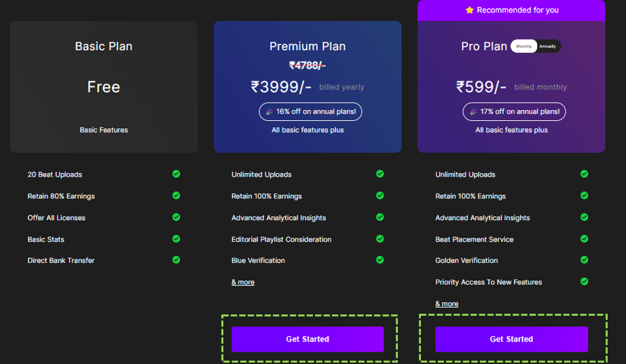Click the party icon in the 17% off badge

(x=473, y=112)
